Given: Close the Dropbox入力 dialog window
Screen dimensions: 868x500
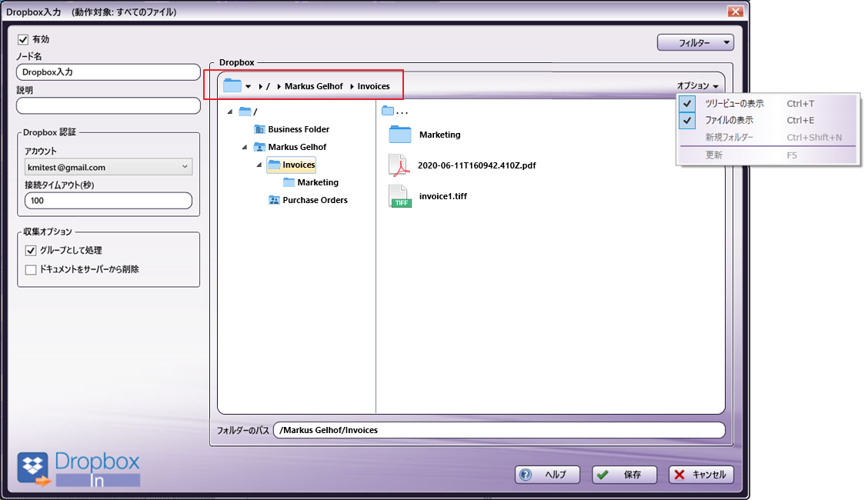Looking at the screenshot, I should coord(735,12).
